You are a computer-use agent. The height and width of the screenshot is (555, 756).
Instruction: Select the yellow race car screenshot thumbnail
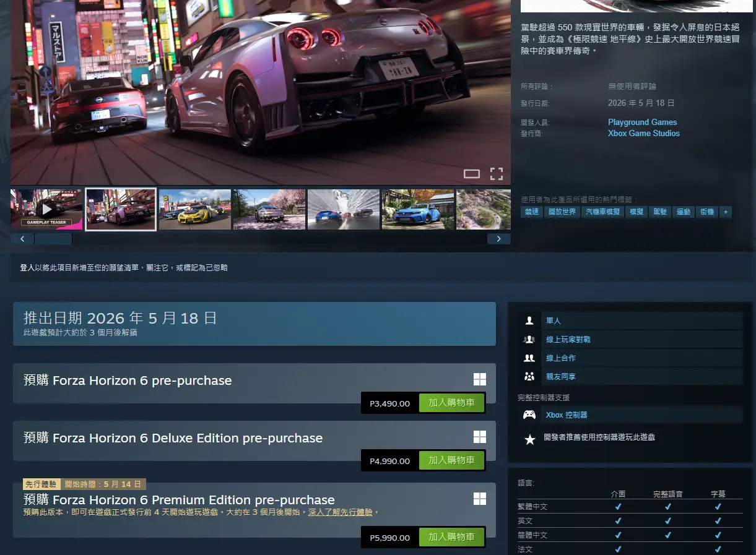pos(195,209)
